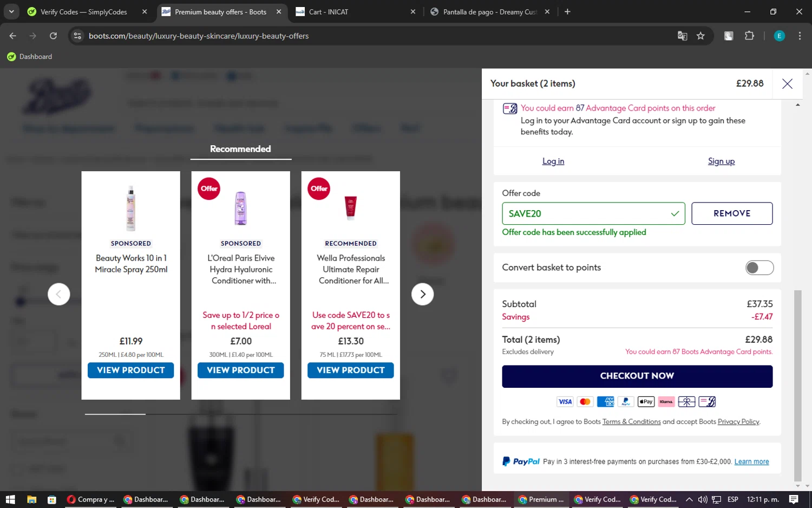
Task: Click the gift card payment icon
Action: (686, 402)
